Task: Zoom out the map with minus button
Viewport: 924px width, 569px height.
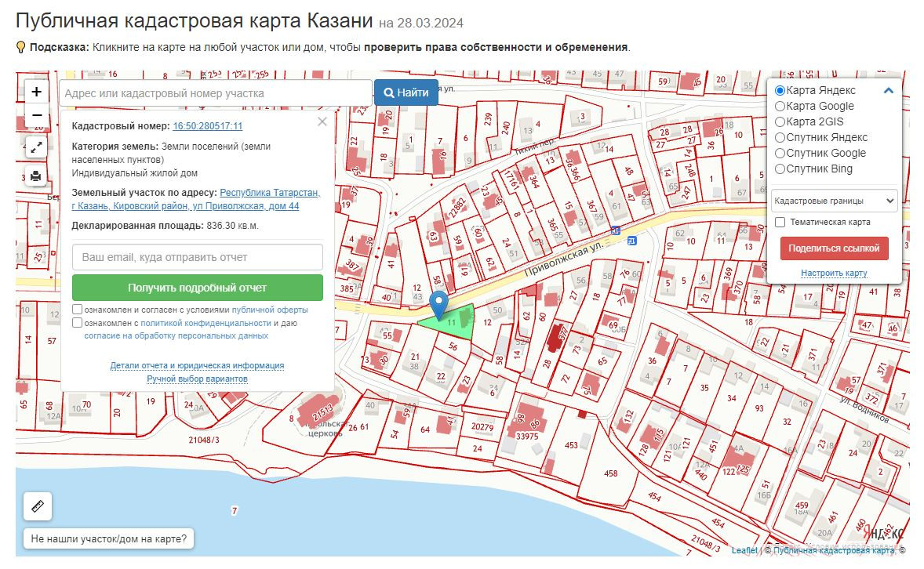Action: pyautogui.click(x=37, y=115)
